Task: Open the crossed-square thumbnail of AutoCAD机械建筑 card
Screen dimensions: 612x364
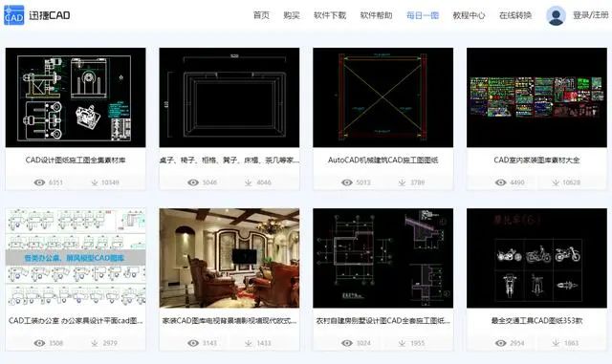Action: click(382, 97)
